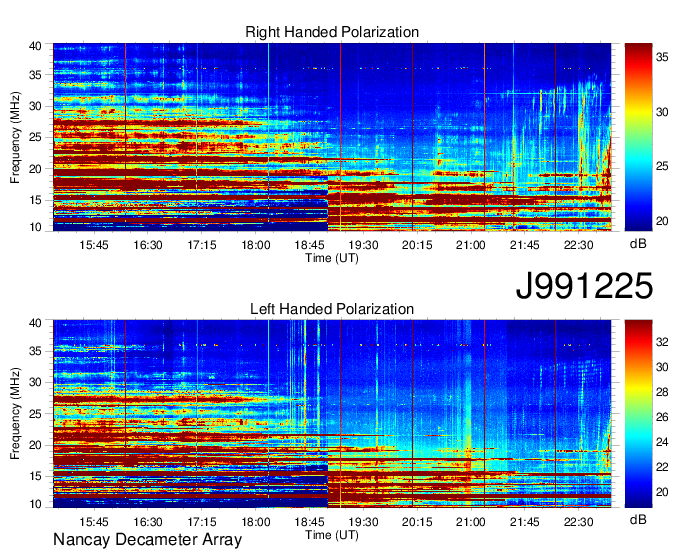
Task: Click the 20:15 tick label under bottom plot
Action: point(417,522)
